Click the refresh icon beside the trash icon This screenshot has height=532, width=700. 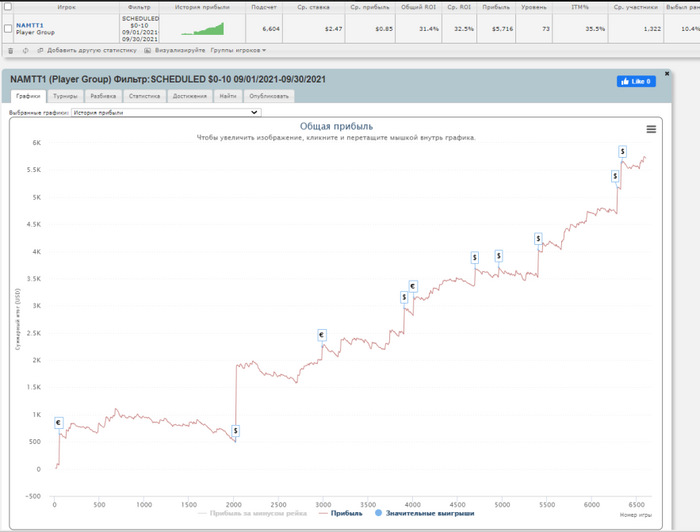point(25,50)
